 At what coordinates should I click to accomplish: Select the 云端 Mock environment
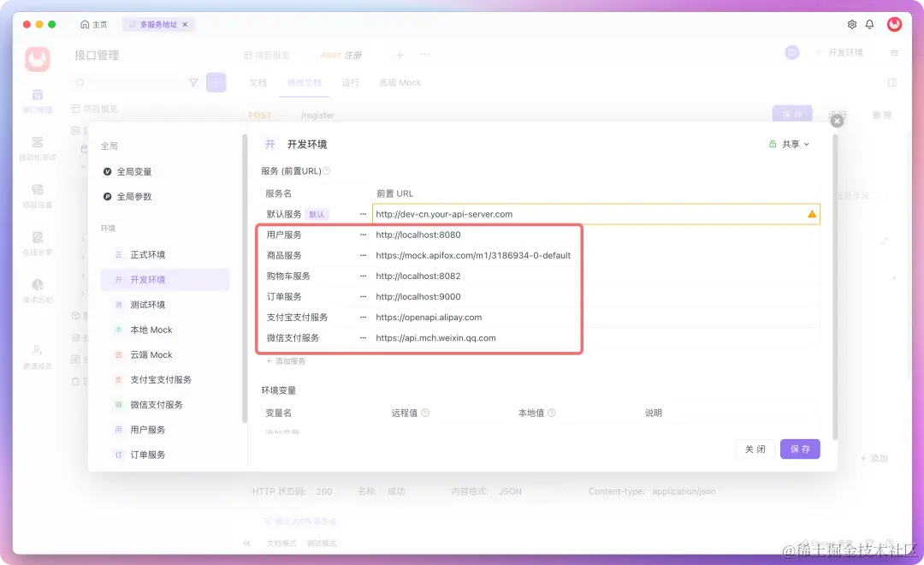[165, 354]
